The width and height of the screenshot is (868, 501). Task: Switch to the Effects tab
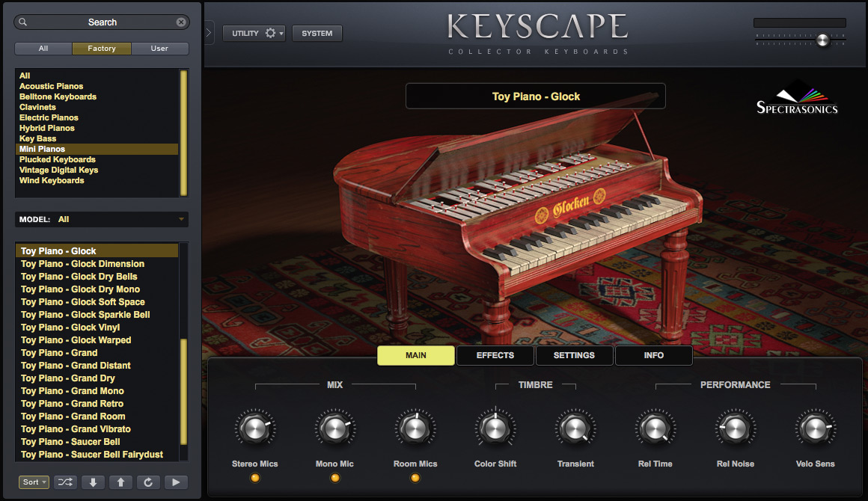coord(495,356)
